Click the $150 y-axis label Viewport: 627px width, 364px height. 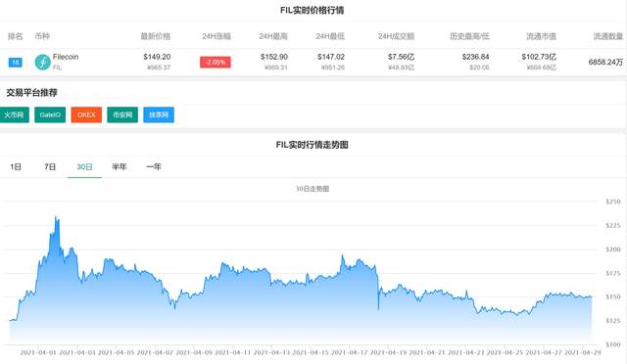point(613,296)
